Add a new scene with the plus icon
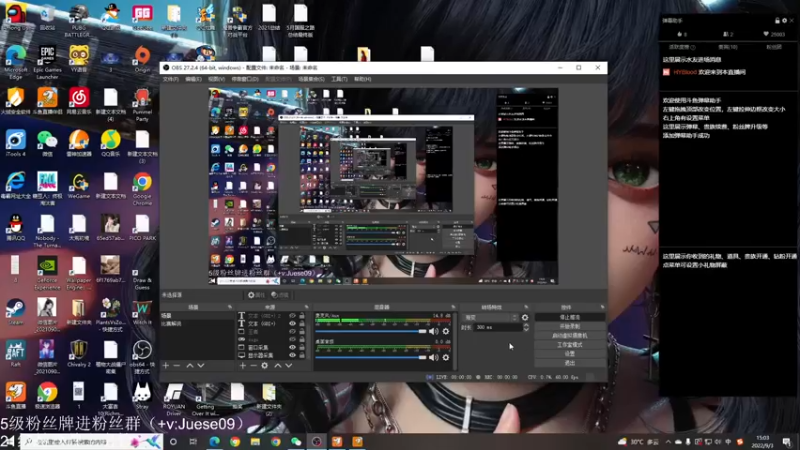This screenshot has height=450, width=800. pyautogui.click(x=165, y=365)
